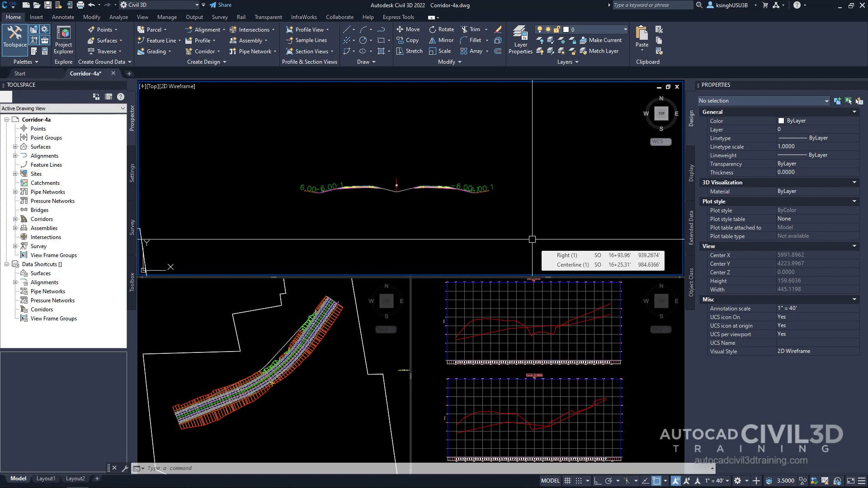Select the Move tool in Modify panel

[409, 29]
